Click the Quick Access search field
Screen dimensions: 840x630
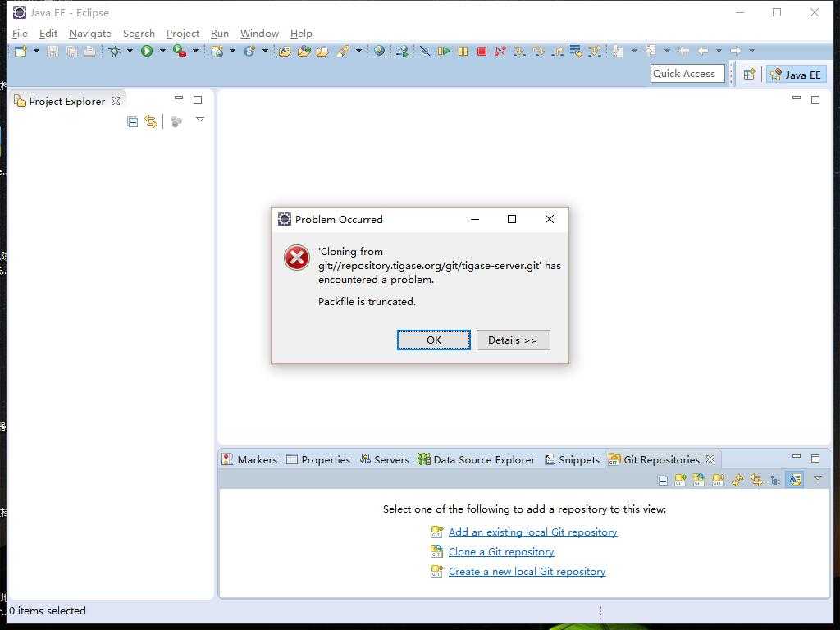point(687,73)
